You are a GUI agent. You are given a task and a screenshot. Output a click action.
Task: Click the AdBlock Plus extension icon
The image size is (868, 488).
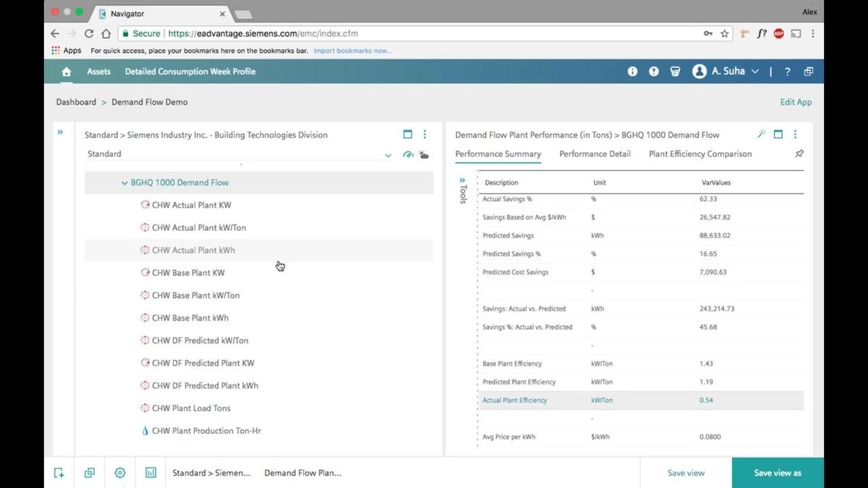point(778,33)
